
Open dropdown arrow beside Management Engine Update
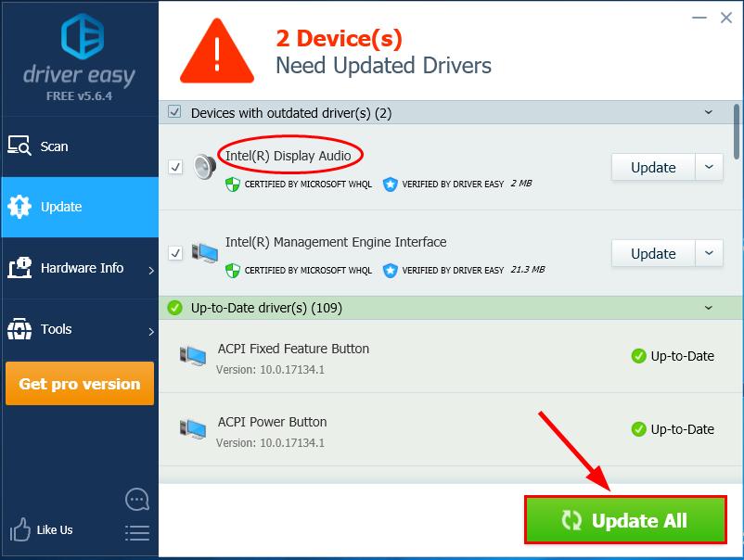click(x=709, y=253)
